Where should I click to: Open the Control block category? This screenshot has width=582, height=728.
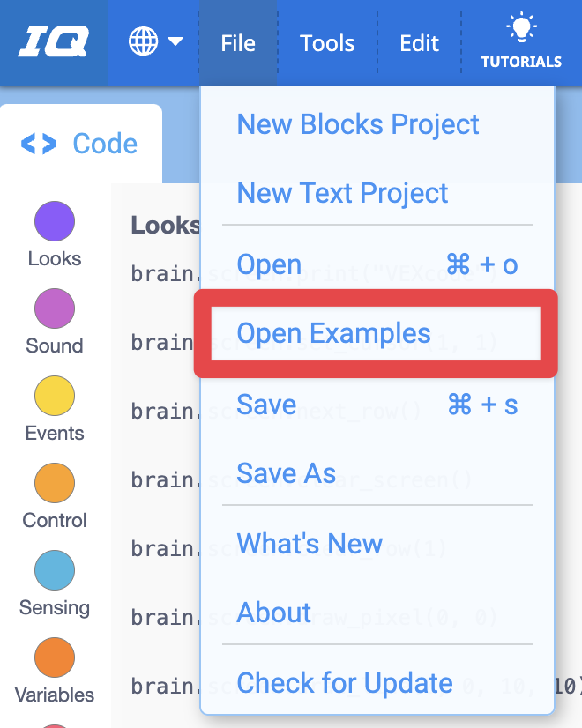tap(54, 483)
